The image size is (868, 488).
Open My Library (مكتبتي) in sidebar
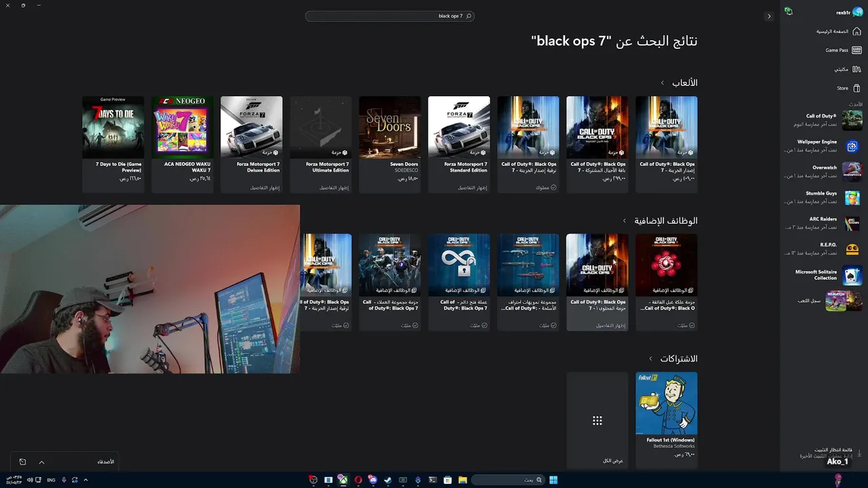click(x=847, y=69)
